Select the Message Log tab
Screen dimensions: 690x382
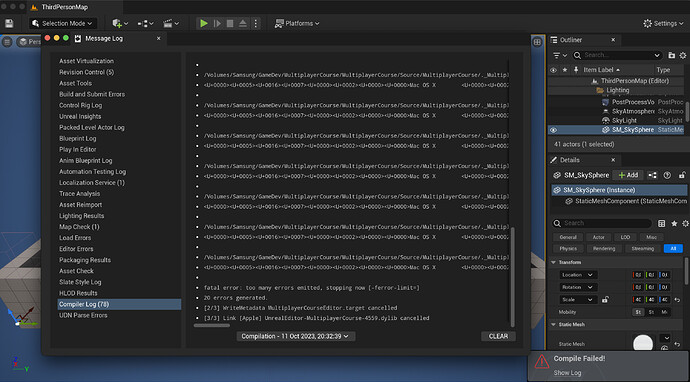coord(103,38)
